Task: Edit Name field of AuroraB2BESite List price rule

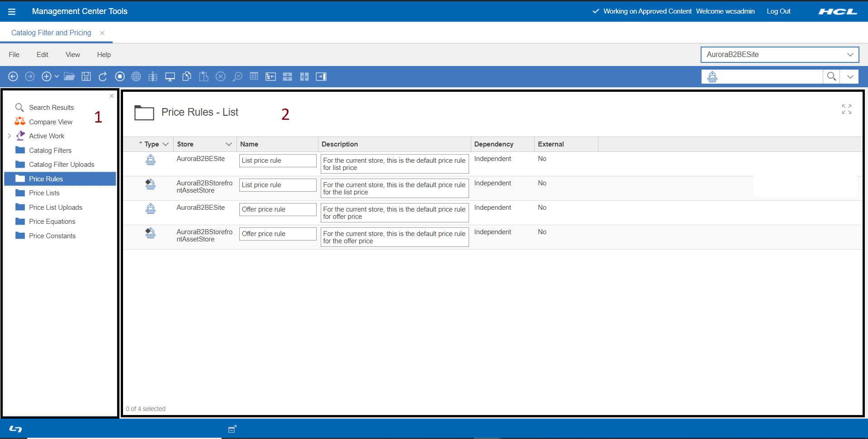Action: pos(278,160)
